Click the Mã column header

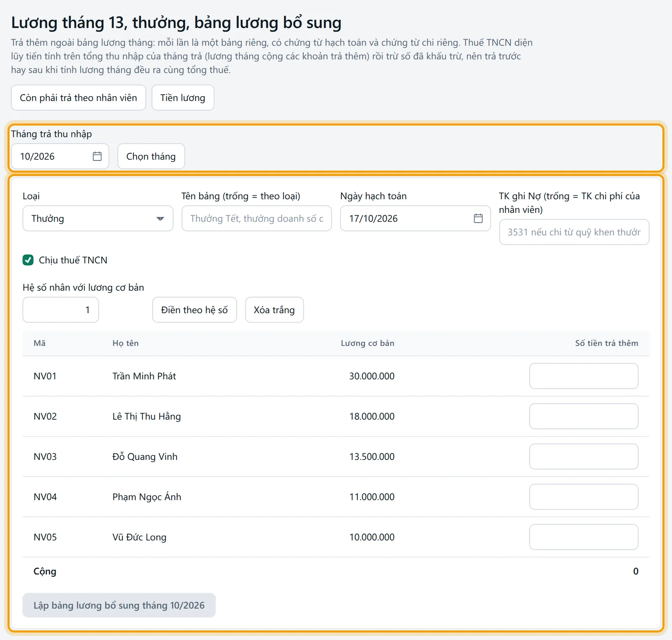tap(39, 343)
